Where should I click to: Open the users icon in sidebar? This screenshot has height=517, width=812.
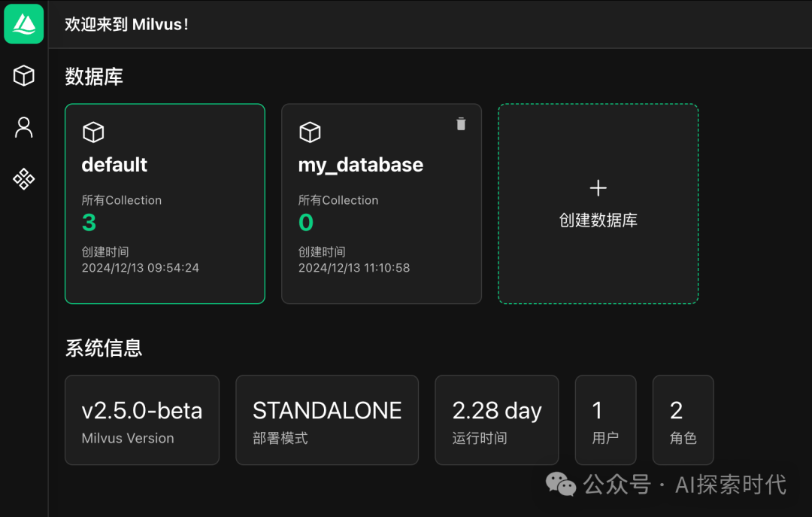click(x=24, y=128)
